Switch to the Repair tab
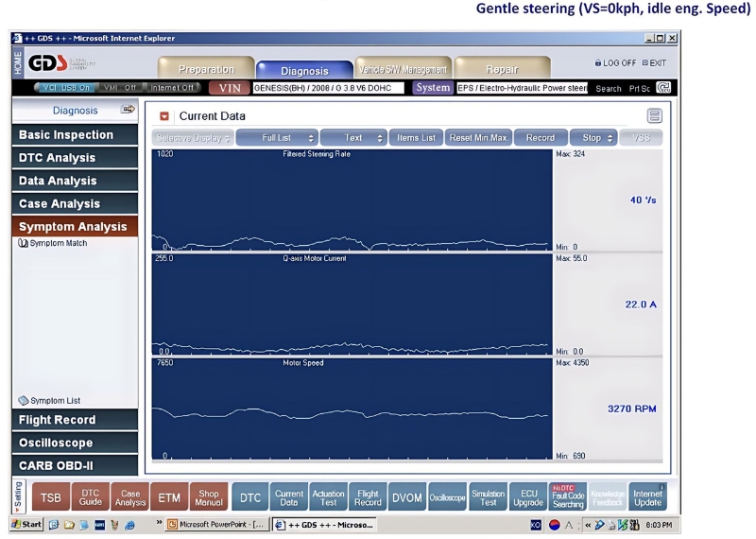 tap(501, 69)
